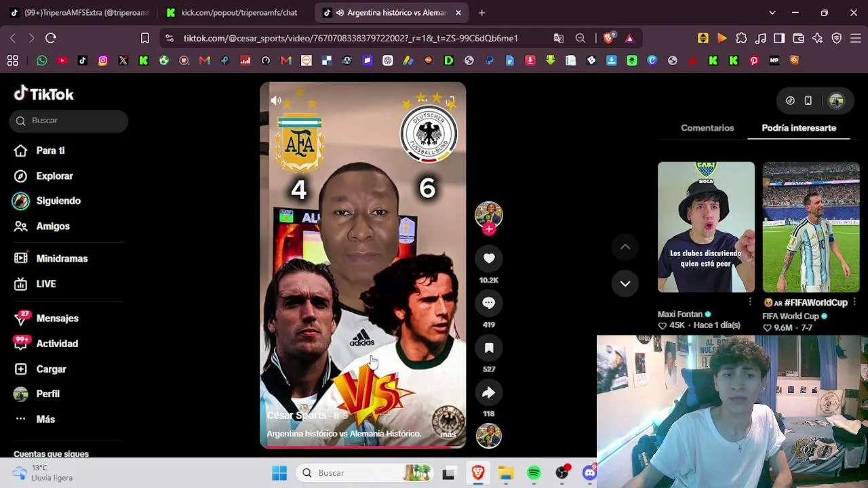The height and width of the screenshot is (488, 868).
Task: Open options menu for Maxi Fontan video
Action: [x=750, y=302]
